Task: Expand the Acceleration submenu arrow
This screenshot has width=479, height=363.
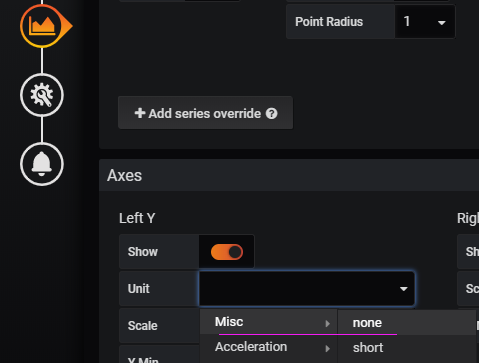Action: point(328,349)
